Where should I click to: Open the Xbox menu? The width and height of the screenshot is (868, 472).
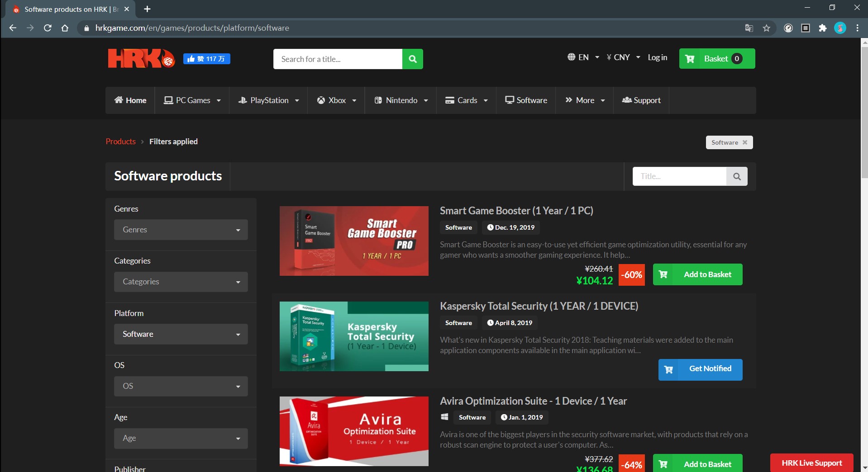pyautogui.click(x=336, y=100)
